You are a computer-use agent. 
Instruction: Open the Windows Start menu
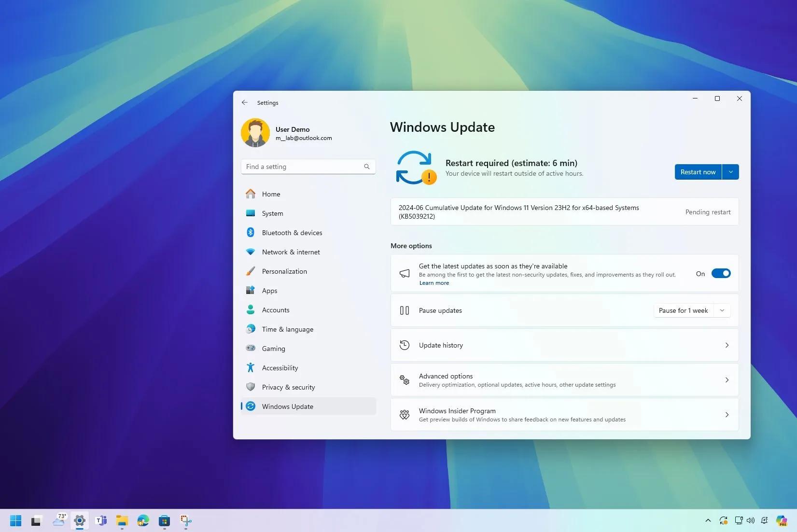(16, 520)
